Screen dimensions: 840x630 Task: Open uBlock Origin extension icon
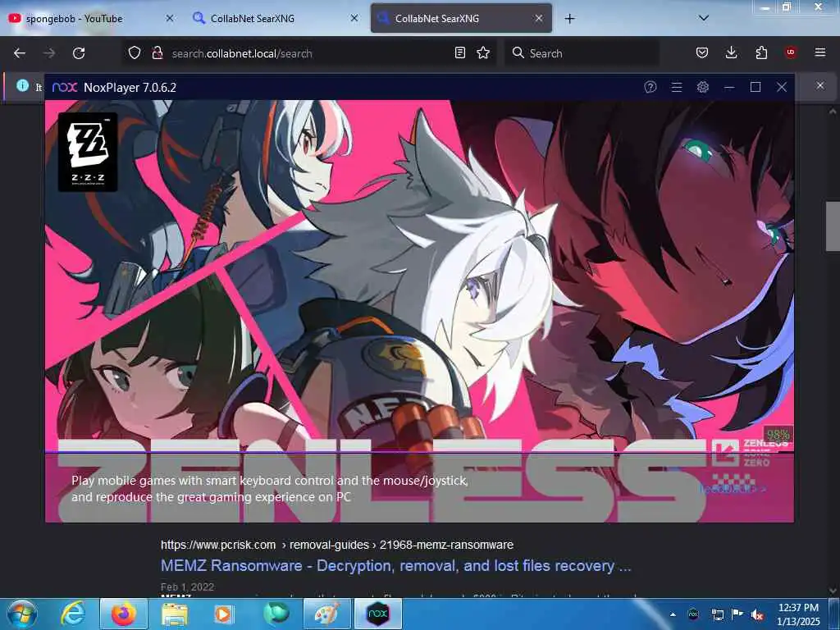[x=791, y=52]
